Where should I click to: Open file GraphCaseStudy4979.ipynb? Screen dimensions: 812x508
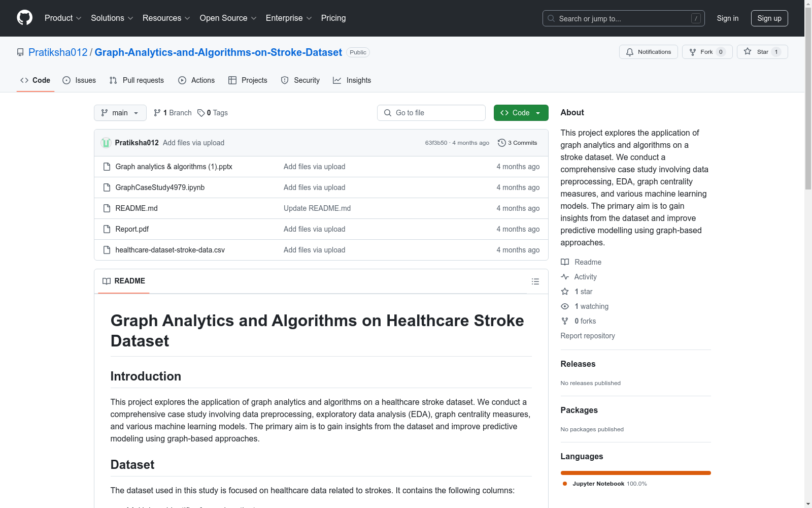(160, 187)
